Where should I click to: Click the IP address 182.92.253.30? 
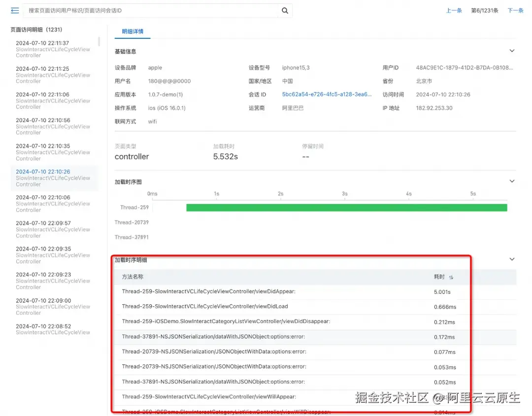point(434,108)
